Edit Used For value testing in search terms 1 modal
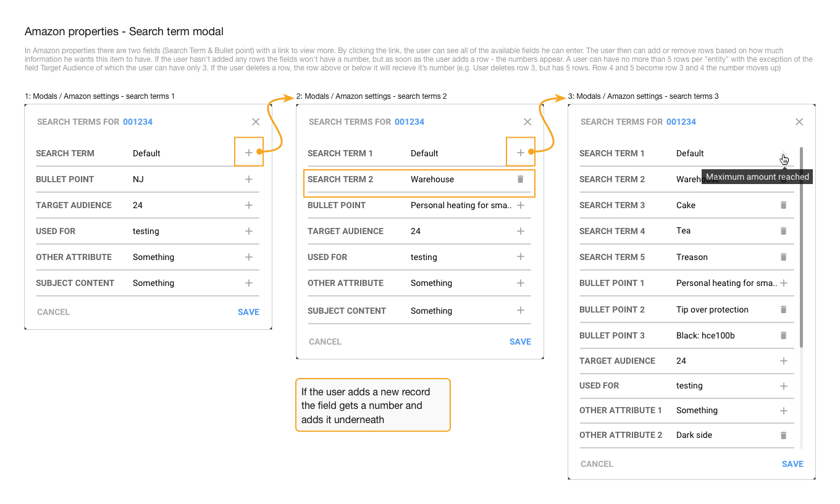The width and height of the screenshot is (840, 504). tap(146, 231)
